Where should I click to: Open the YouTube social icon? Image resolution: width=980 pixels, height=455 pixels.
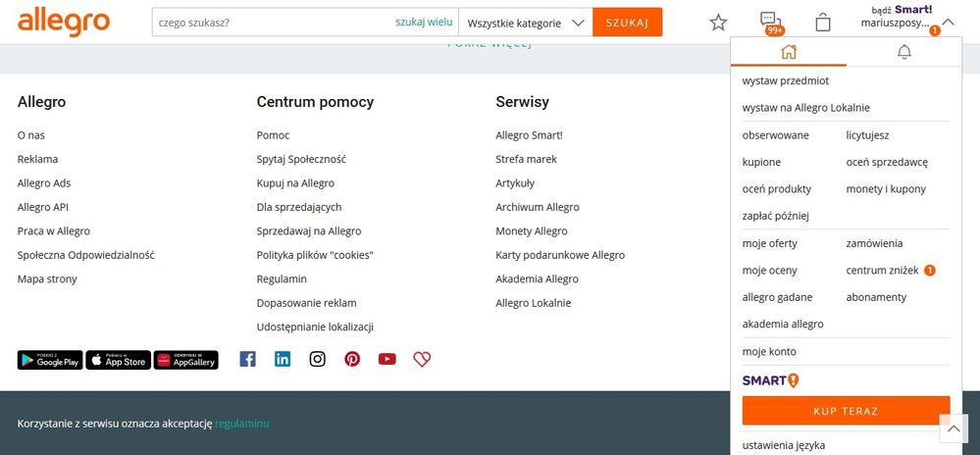[x=387, y=359]
